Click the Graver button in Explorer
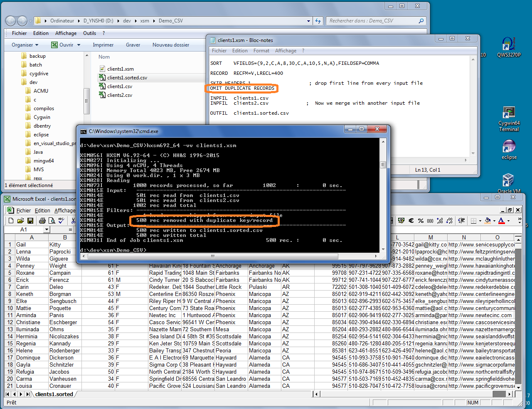532x409 pixels. click(133, 45)
